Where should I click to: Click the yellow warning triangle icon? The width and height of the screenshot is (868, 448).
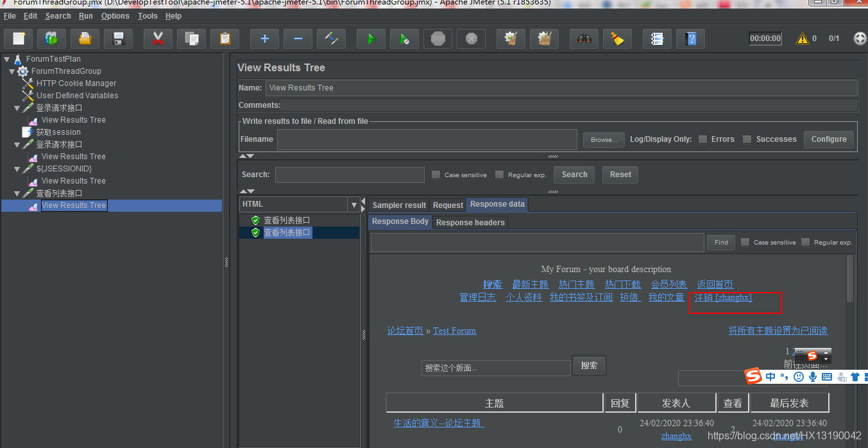click(x=802, y=39)
